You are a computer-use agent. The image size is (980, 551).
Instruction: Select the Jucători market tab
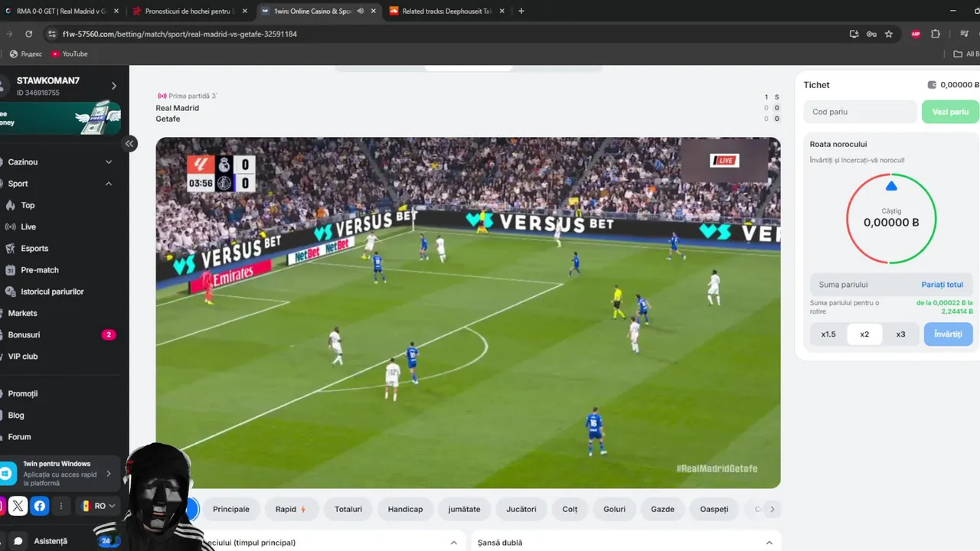coord(521,509)
